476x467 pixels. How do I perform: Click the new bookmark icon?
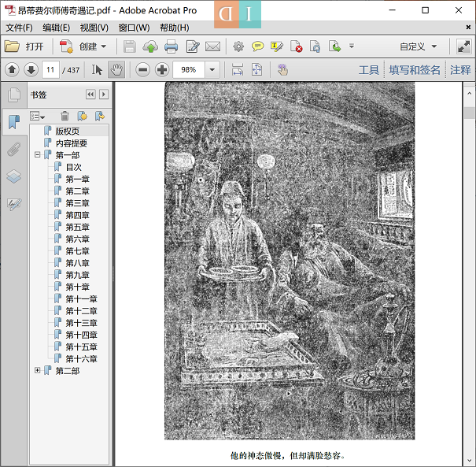tap(82, 116)
